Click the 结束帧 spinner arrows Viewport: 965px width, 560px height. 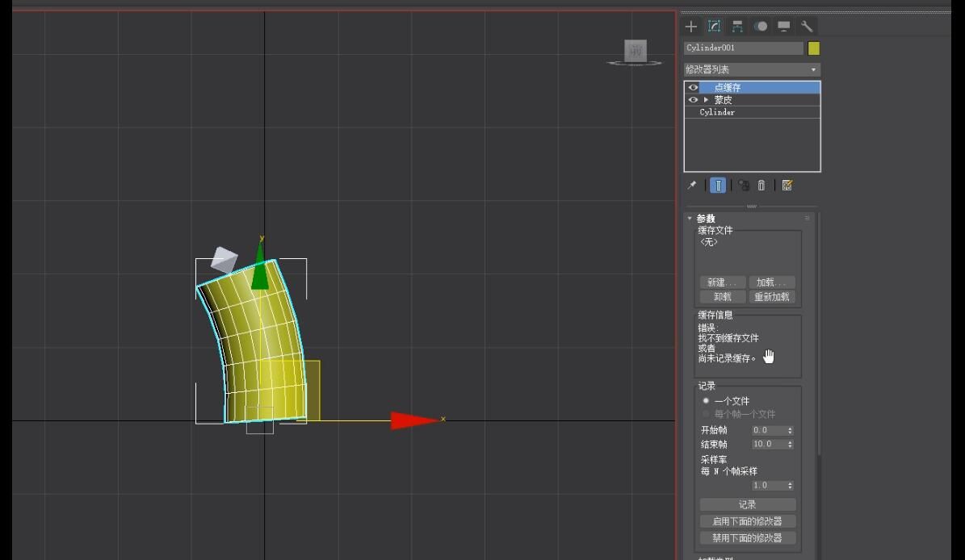791,444
